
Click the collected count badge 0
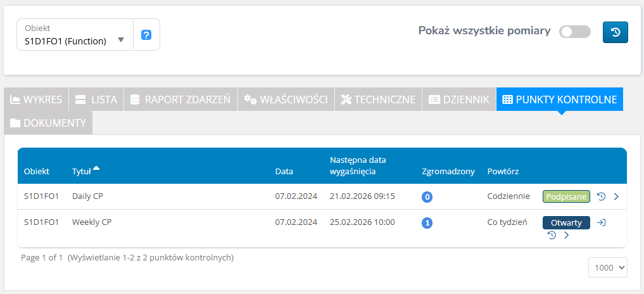427,197
